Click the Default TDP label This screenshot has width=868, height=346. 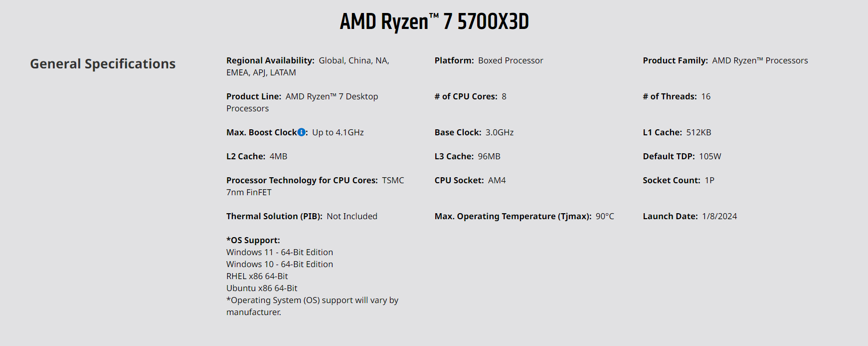point(669,156)
